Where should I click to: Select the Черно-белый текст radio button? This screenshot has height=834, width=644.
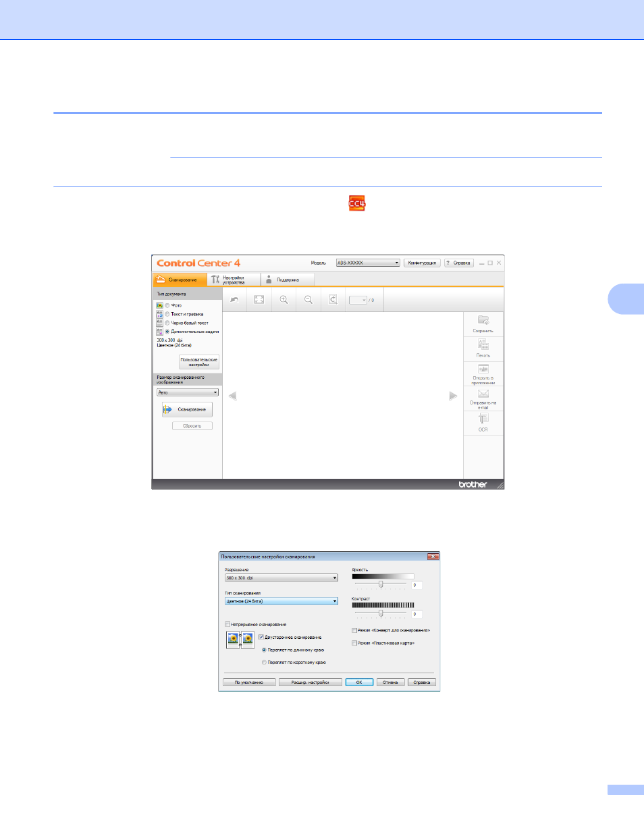(167, 323)
